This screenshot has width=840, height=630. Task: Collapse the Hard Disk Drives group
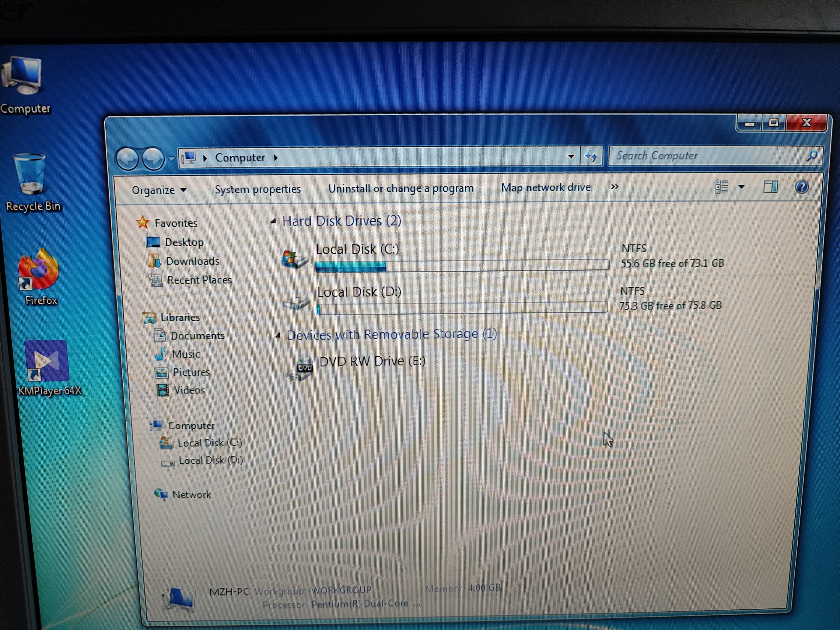coord(273,221)
